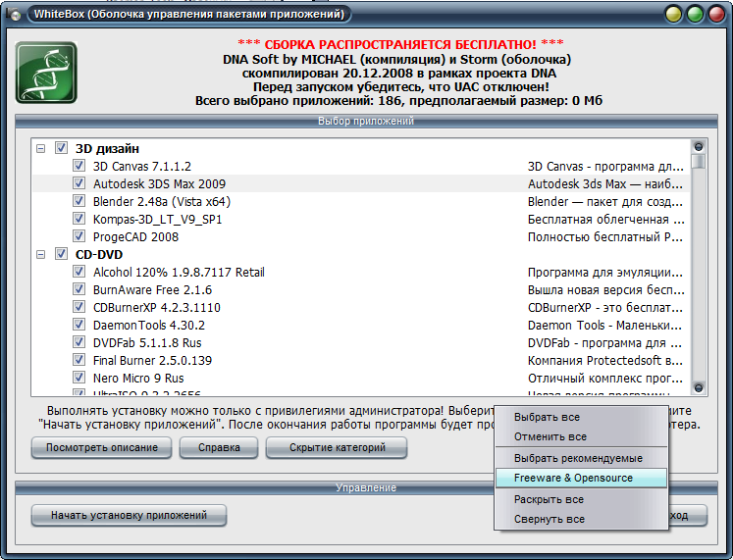Image resolution: width=733 pixels, height=560 pixels.
Task: Toggle DVDFab 5.1.1.8 Rus checkbox
Action: pyautogui.click(x=79, y=342)
